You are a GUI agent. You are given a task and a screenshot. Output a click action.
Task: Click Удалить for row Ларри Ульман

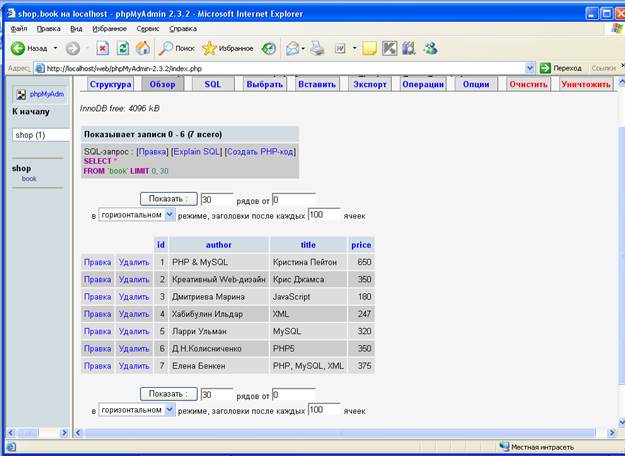(134, 331)
